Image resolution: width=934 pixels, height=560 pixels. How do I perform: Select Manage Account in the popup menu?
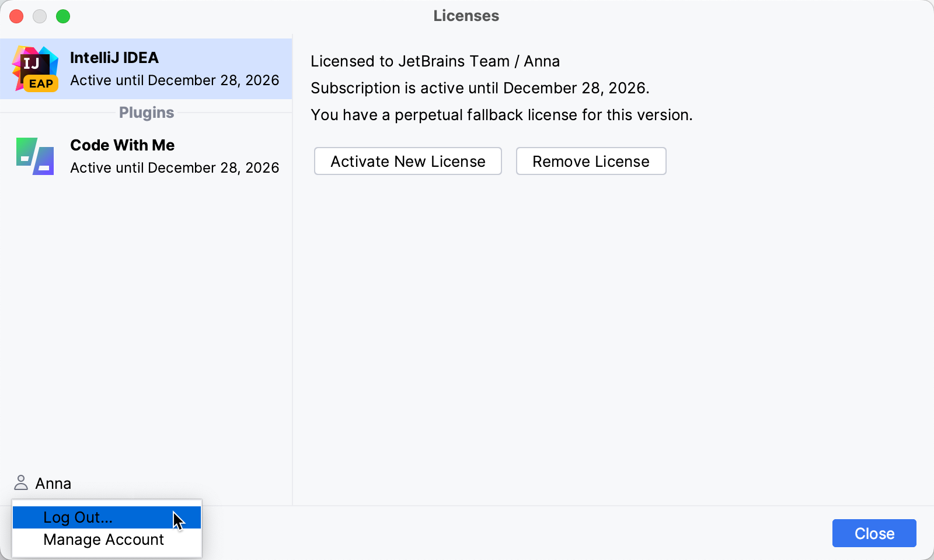pyautogui.click(x=103, y=540)
